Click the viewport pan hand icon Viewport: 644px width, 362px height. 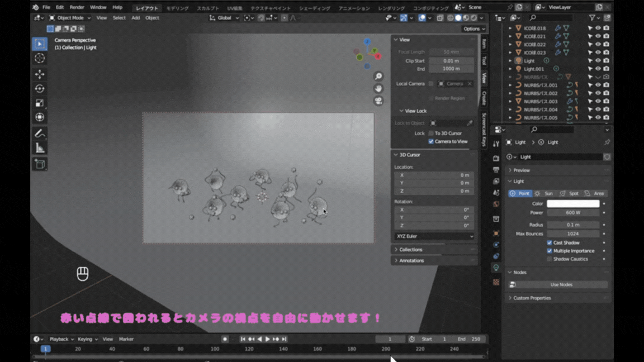click(378, 89)
